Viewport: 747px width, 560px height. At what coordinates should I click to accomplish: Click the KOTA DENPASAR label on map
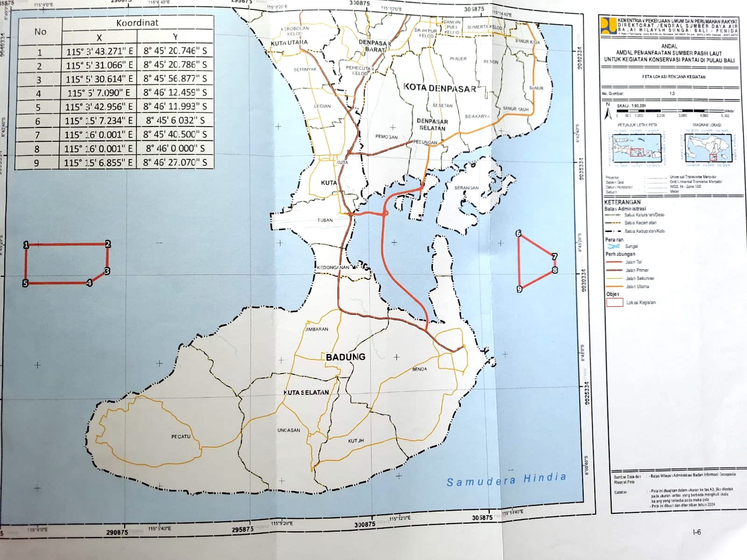click(x=439, y=88)
